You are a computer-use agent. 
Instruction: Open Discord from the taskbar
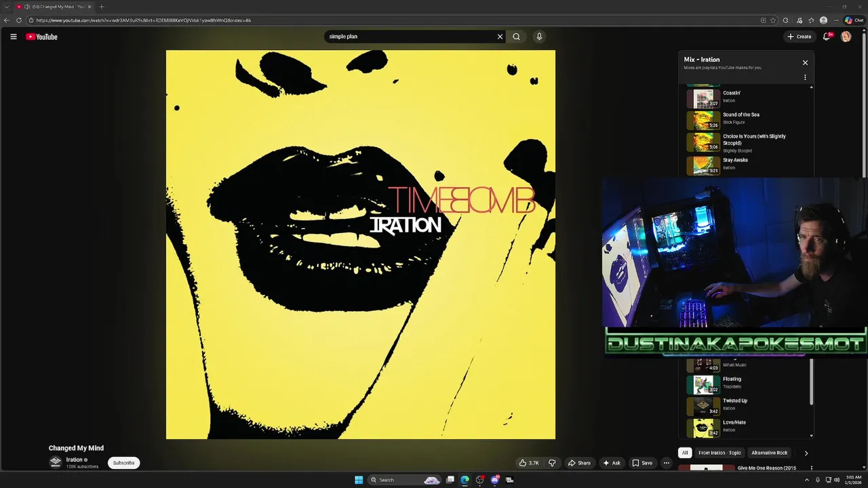[494, 480]
